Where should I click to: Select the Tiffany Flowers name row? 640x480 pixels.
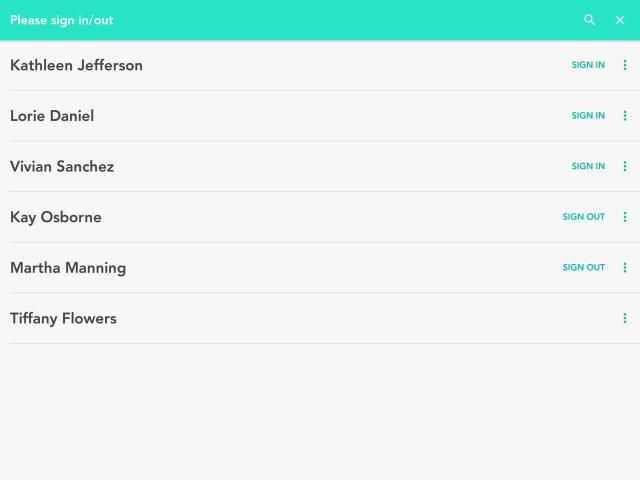63,318
